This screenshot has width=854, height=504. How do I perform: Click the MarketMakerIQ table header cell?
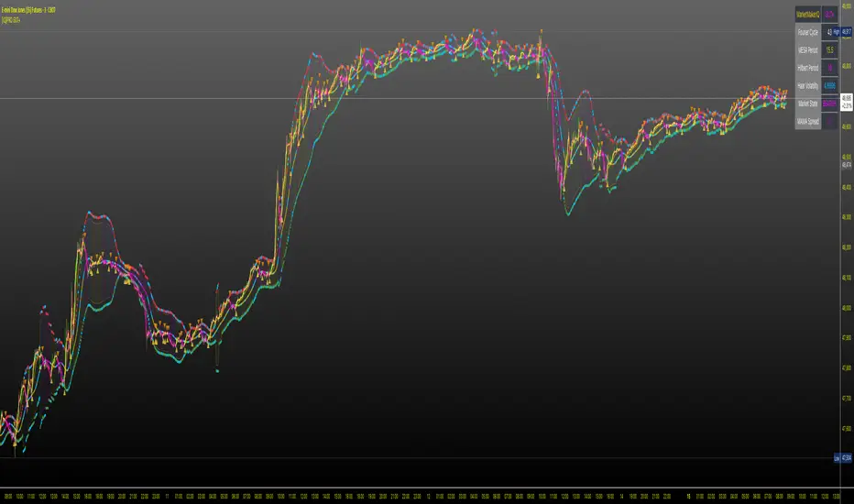coord(807,15)
